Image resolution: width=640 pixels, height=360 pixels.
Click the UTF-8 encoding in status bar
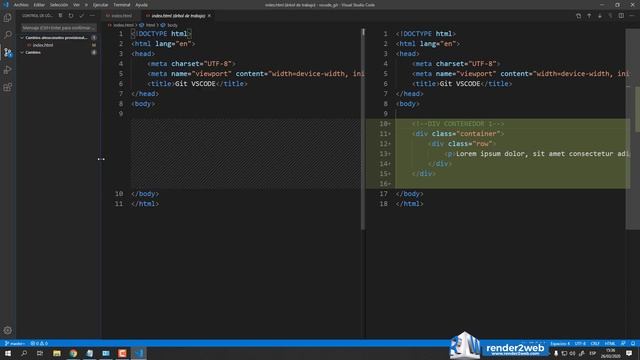(x=580, y=343)
